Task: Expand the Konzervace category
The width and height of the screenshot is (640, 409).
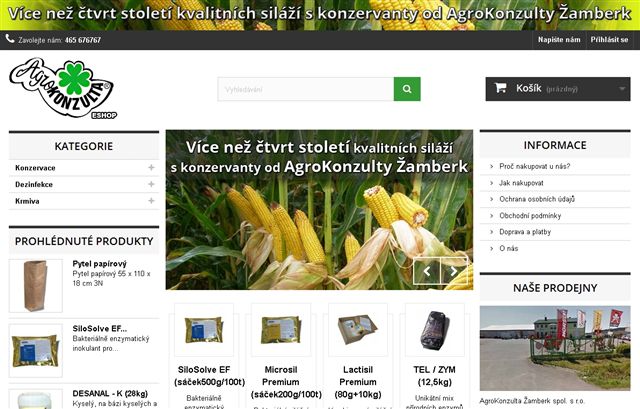Action: (x=151, y=168)
